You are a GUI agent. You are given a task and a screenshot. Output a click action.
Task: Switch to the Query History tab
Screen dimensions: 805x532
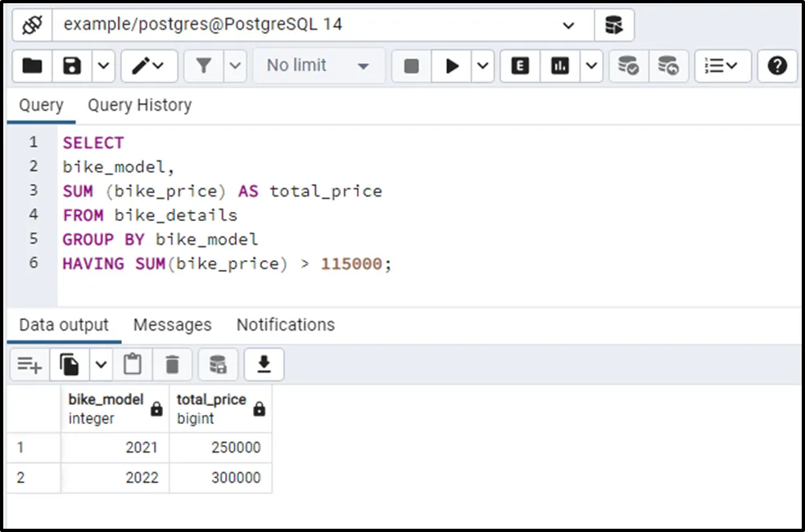139,106
